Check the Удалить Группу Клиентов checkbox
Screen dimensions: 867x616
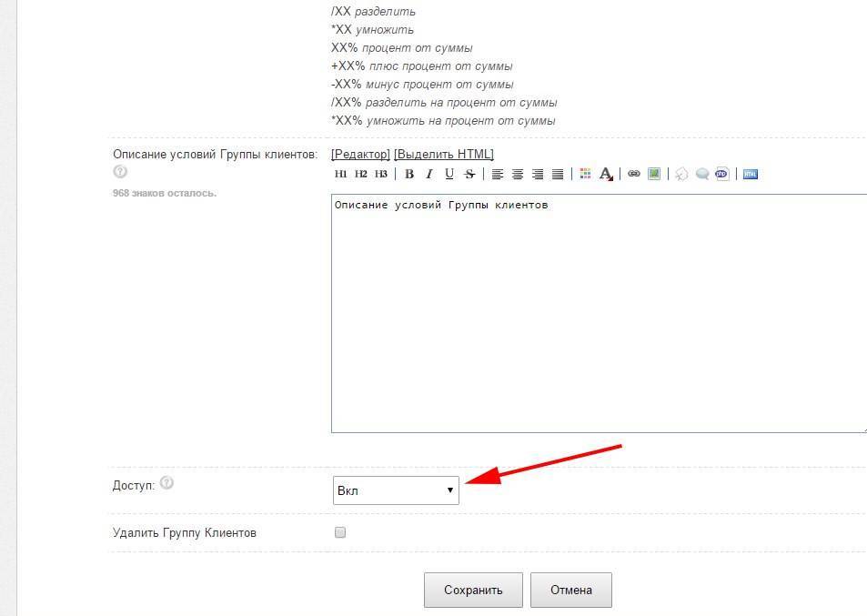pos(340,532)
